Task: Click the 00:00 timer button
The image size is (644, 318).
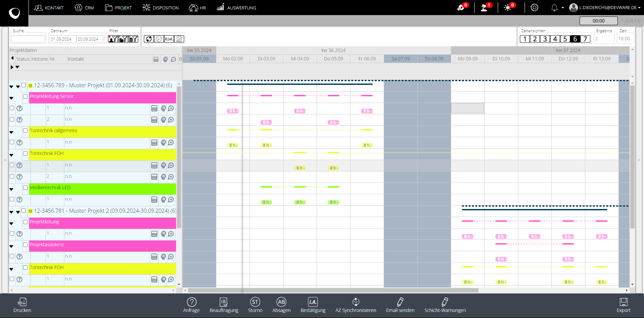Action: (x=598, y=21)
